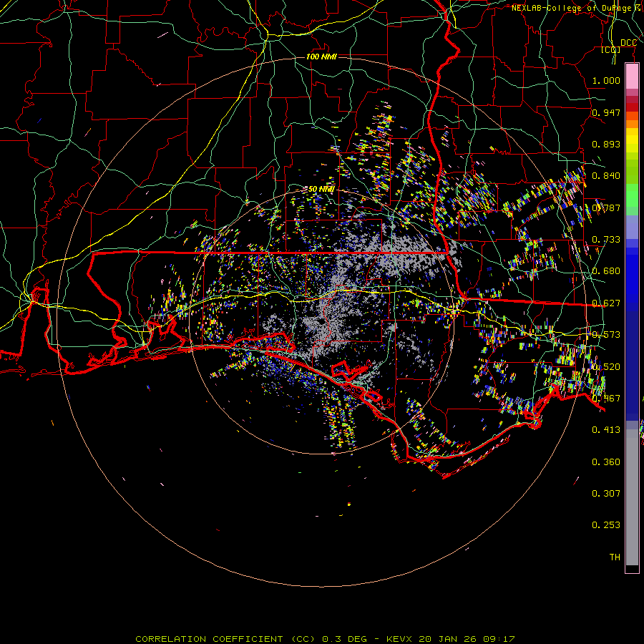Select the 0.947 legend value

(606, 112)
